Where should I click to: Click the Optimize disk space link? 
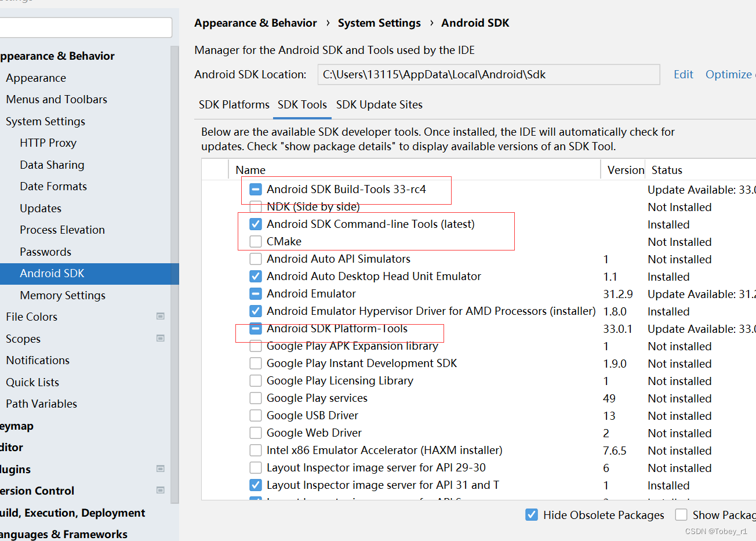[x=730, y=74]
